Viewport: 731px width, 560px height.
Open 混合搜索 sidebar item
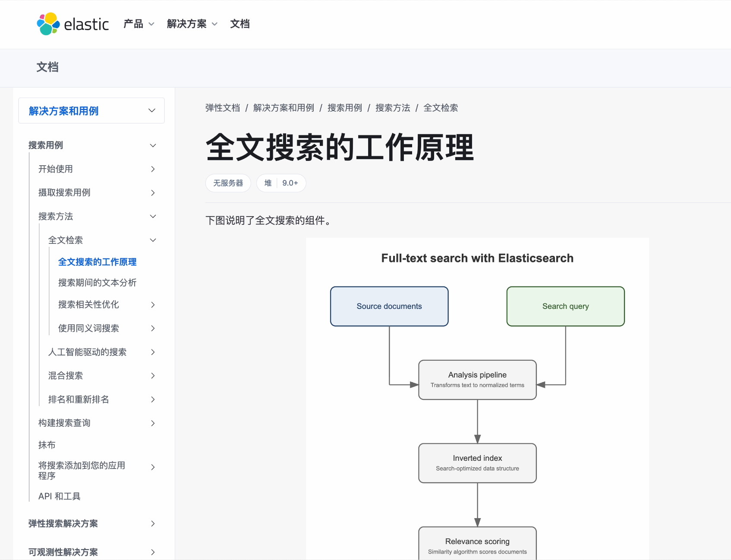66,376
